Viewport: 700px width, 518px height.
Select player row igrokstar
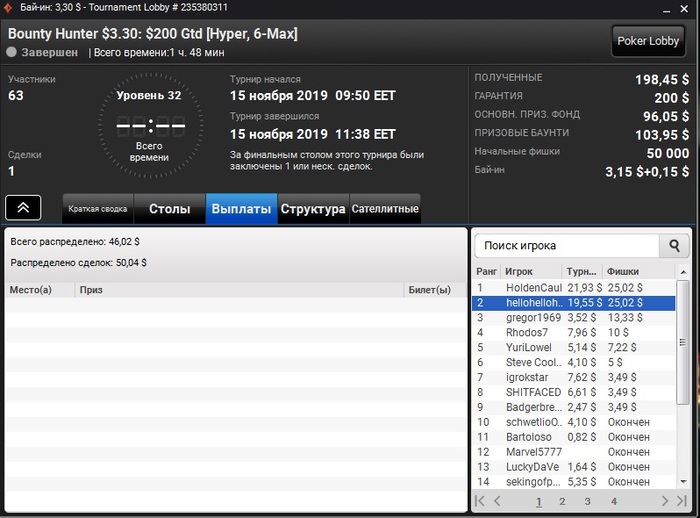point(574,377)
